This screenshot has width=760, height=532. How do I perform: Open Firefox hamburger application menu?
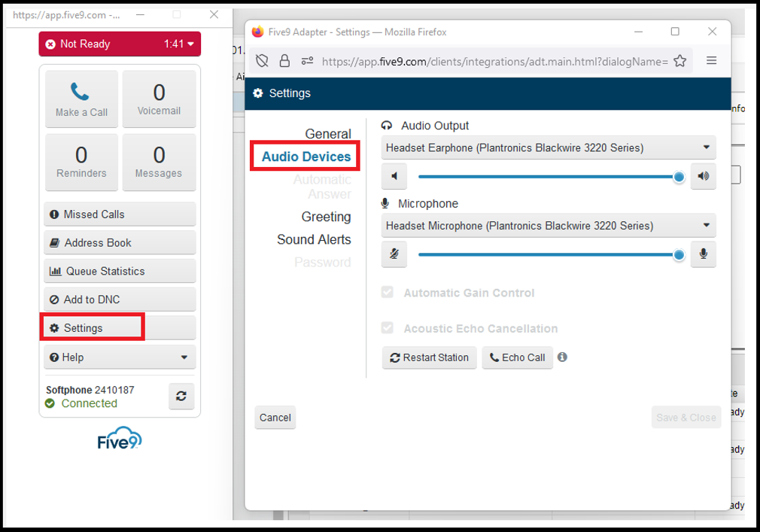pyautogui.click(x=712, y=60)
